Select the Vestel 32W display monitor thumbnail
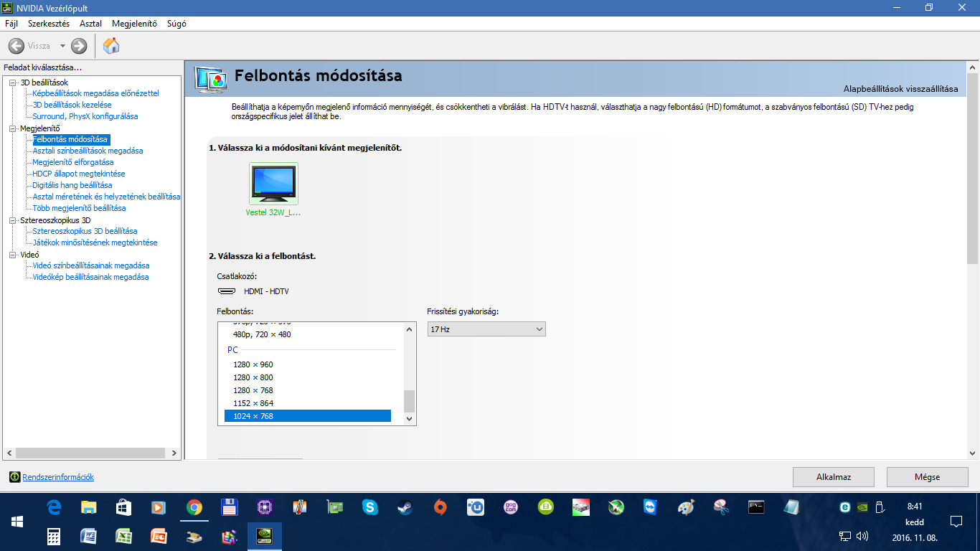This screenshot has width=980, height=551. [x=273, y=184]
